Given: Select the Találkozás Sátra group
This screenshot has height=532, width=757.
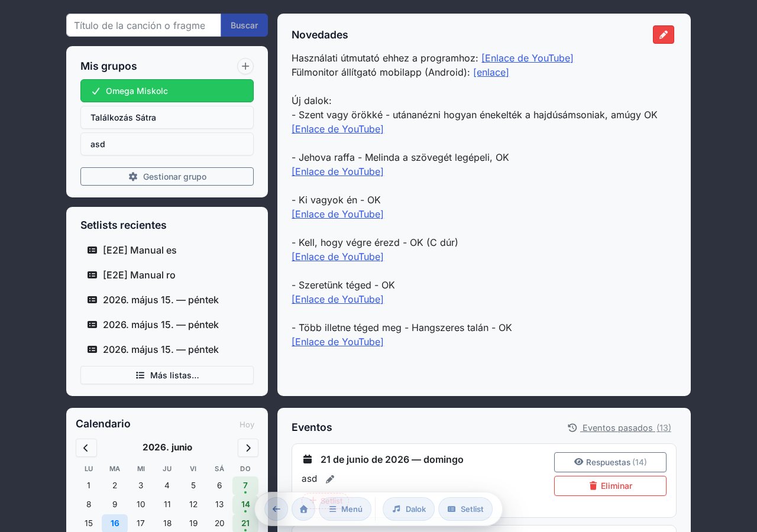Looking at the screenshot, I should 167,118.
